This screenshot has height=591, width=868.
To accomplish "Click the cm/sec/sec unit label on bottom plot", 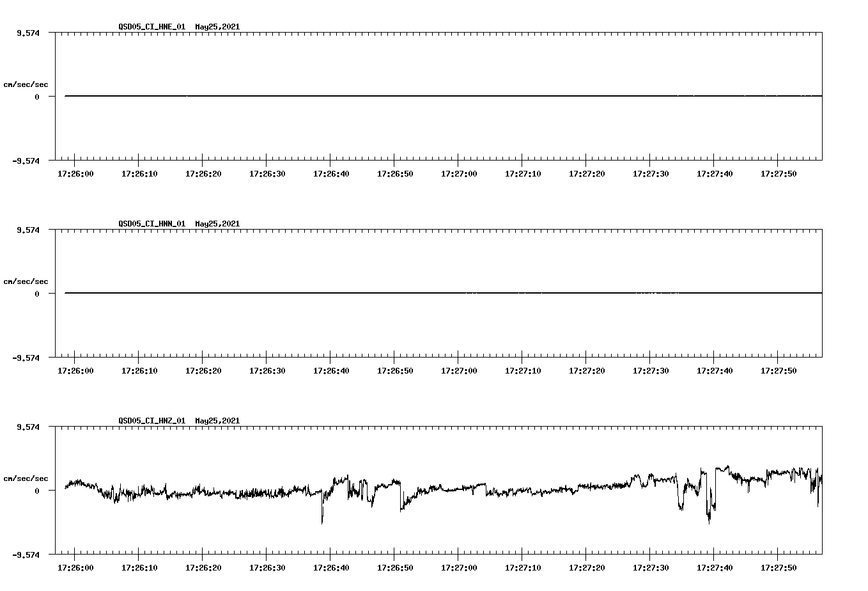I will [x=26, y=477].
